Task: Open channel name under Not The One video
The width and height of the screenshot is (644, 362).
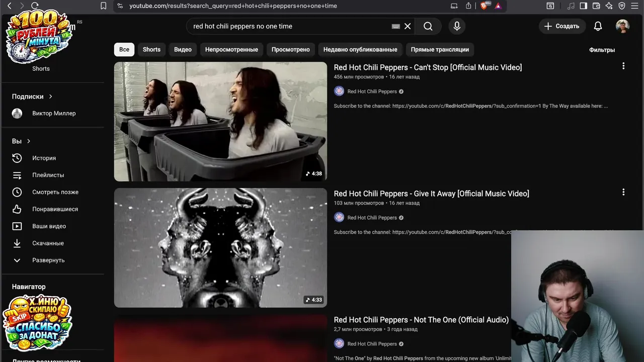Action: click(x=372, y=344)
